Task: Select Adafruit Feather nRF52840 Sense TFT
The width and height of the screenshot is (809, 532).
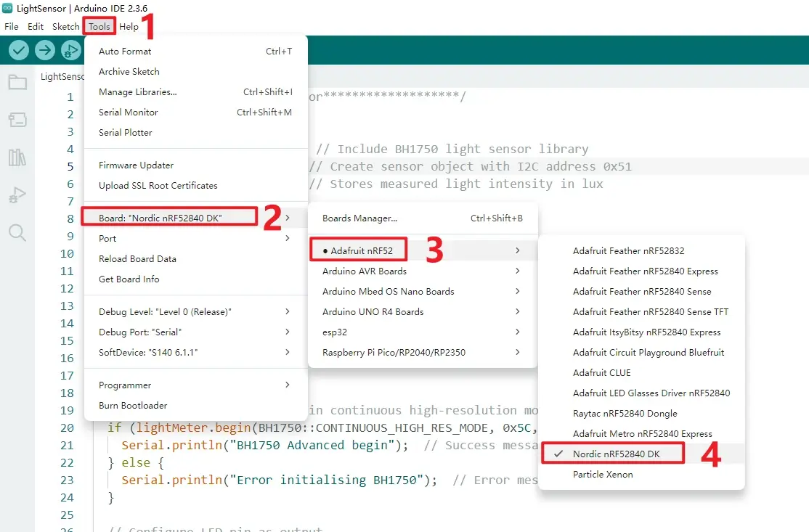Action: (641, 312)
